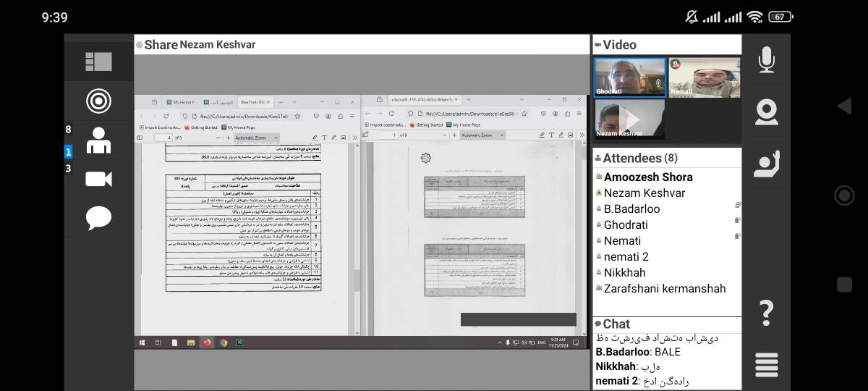Open the Share pod header

pyautogui.click(x=362, y=44)
